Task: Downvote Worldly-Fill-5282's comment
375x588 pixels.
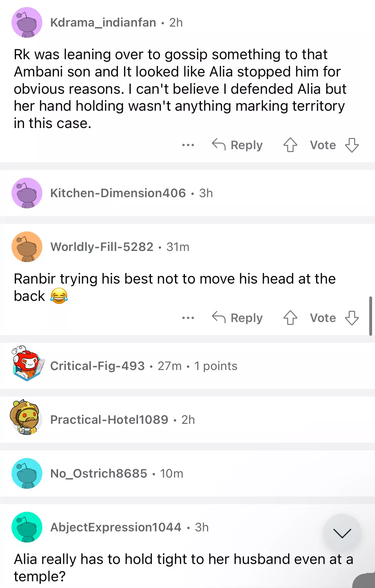Action: (352, 318)
